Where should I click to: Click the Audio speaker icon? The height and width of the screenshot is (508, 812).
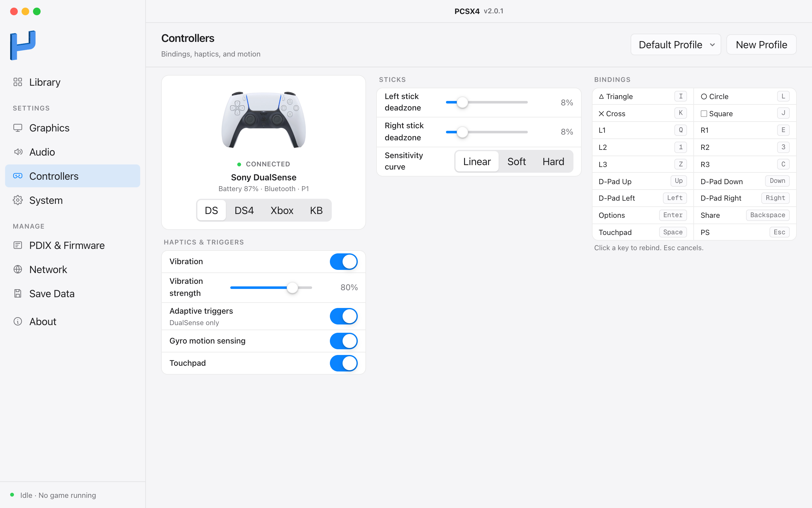[18, 152]
